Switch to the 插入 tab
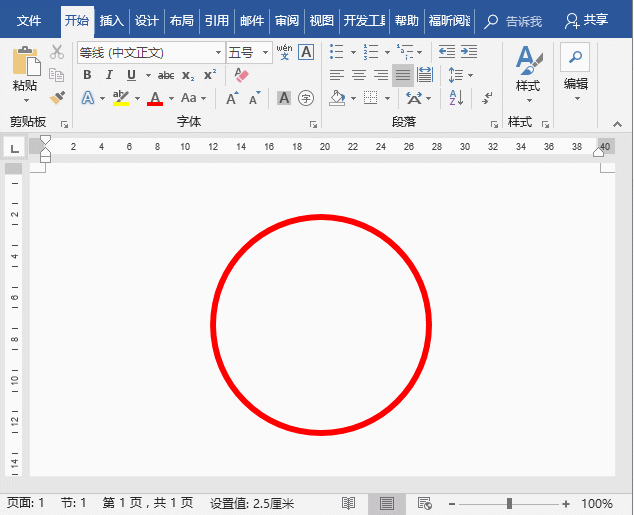Viewport: 634px width, 515px height. (112, 20)
